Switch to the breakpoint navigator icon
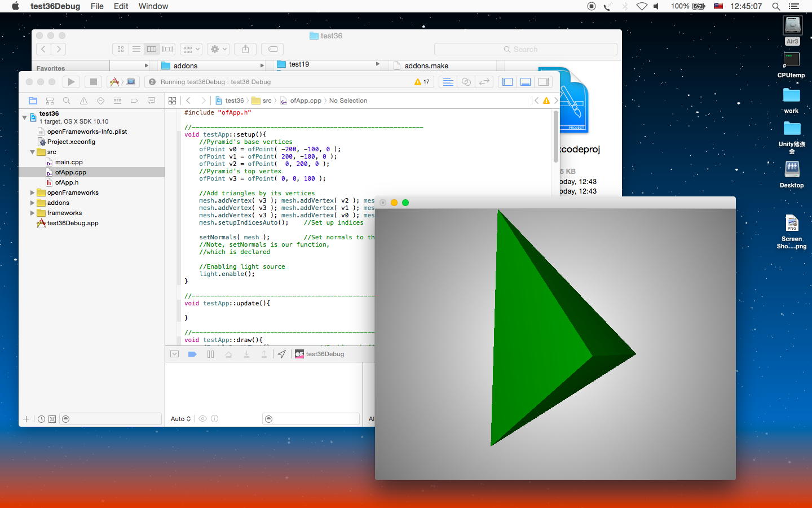The height and width of the screenshot is (508, 812). (134, 100)
